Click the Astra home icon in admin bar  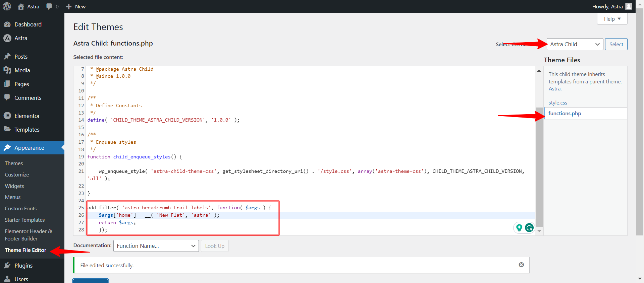click(21, 6)
